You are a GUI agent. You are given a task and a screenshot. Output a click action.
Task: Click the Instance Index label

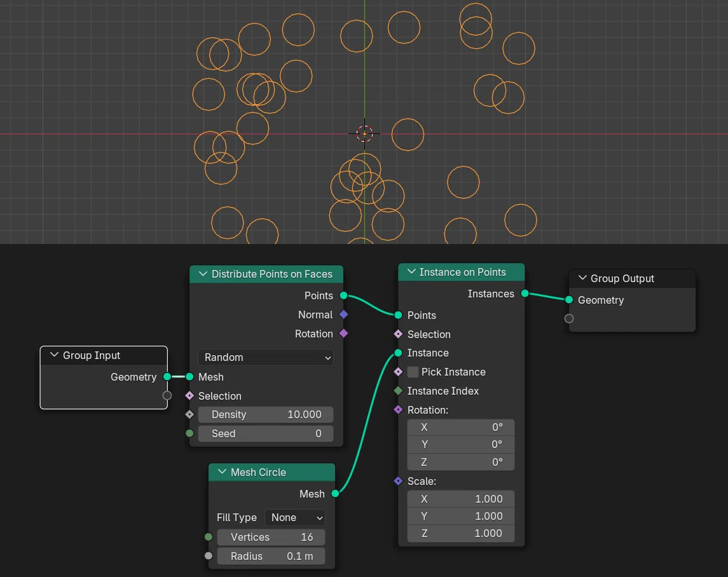point(443,391)
